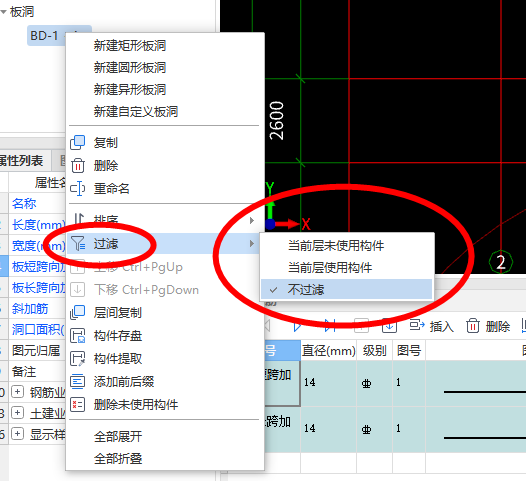Click the trash icon beside 删除 in rebar toolbar
Viewport: 526px width, 481px height.
[x=473, y=326]
